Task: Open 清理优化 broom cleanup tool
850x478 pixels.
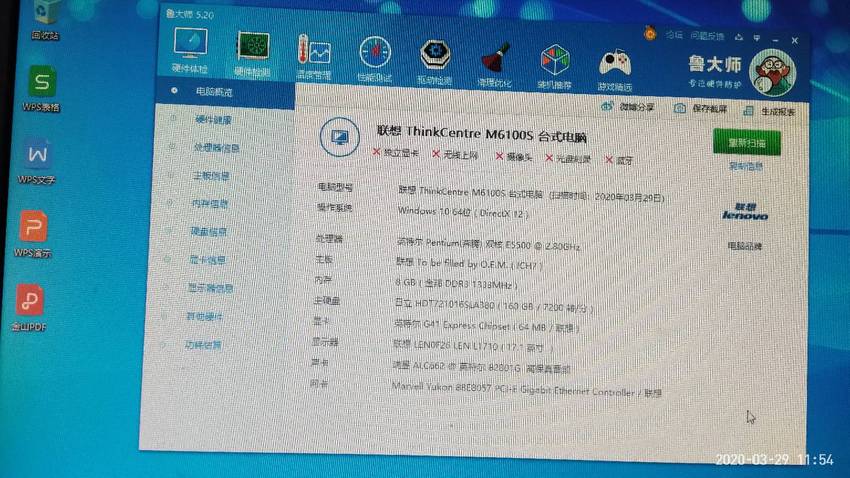Action: click(x=494, y=64)
